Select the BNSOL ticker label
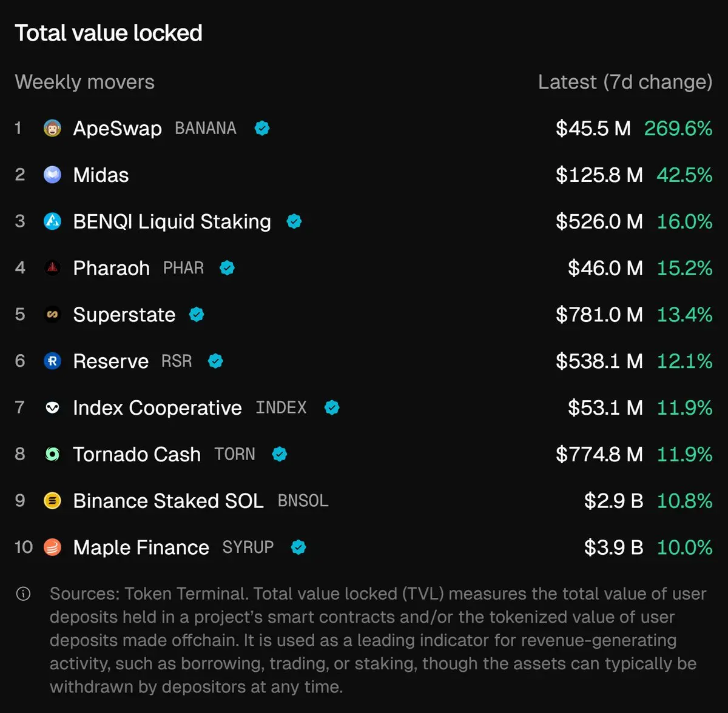This screenshot has width=728, height=713. tap(303, 501)
